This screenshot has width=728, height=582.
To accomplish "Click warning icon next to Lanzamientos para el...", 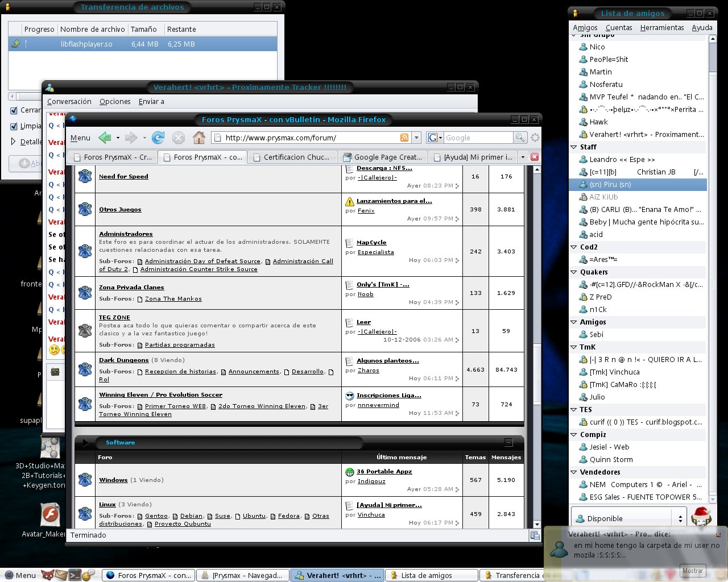I will coord(350,201).
